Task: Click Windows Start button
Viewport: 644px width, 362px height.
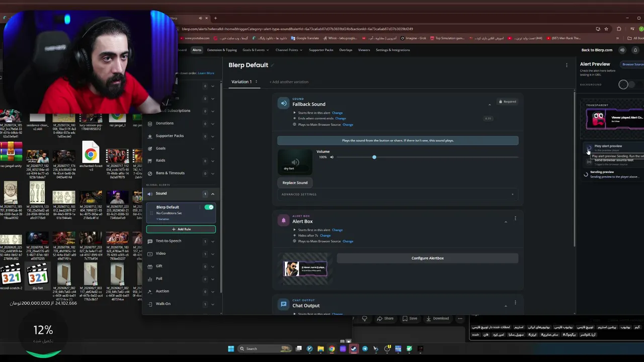Action: pyautogui.click(x=231, y=348)
